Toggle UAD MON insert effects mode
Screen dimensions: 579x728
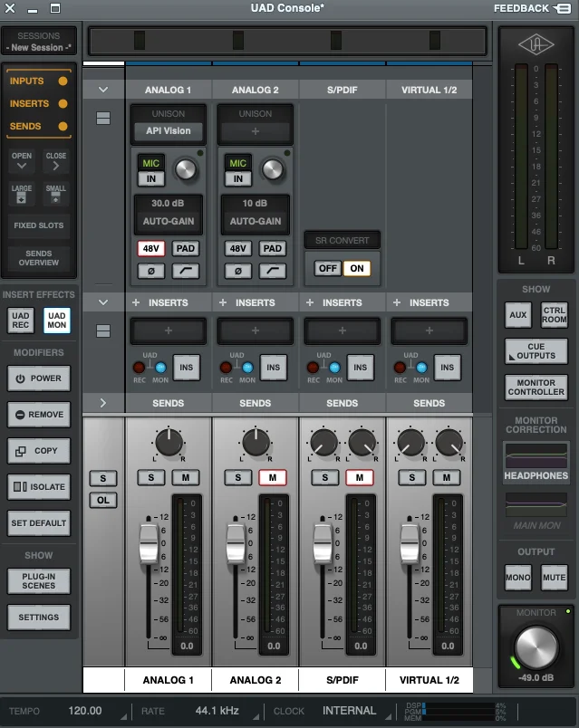[57, 321]
